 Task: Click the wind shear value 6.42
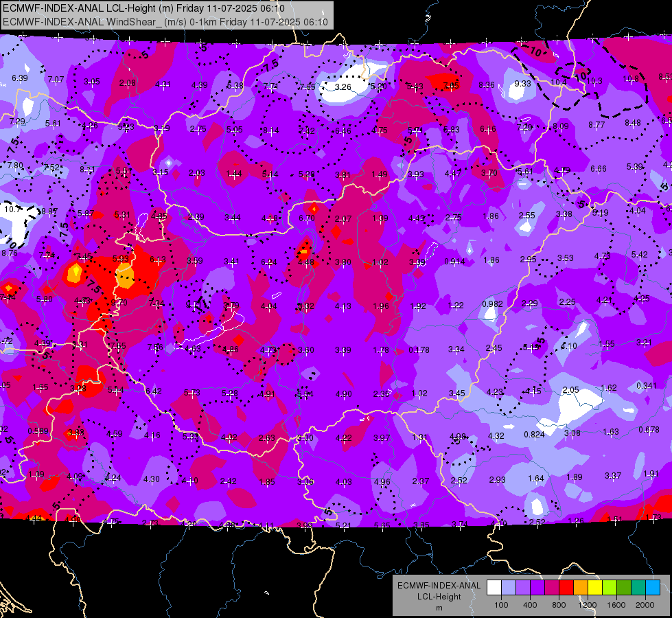pyautogui.click(x=154, y=391)
